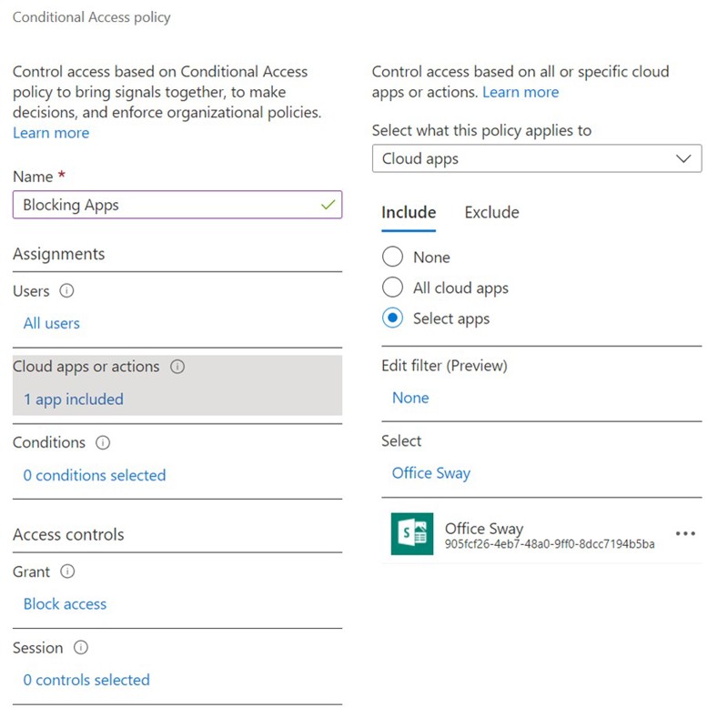Click the info icon next to Users
Screen dimensions: 728x708
66,291
